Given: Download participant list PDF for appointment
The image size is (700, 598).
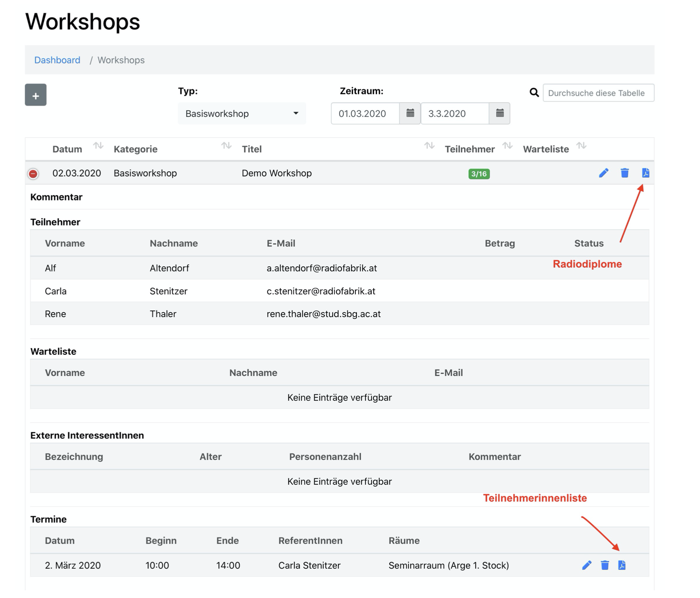Looking at the screenshot, I should click(x=622, y=565).
